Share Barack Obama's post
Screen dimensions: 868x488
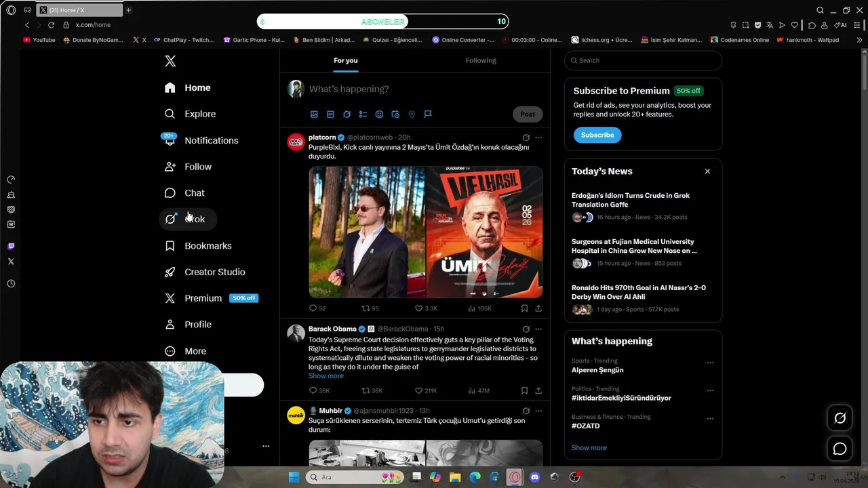click(538, 390)
